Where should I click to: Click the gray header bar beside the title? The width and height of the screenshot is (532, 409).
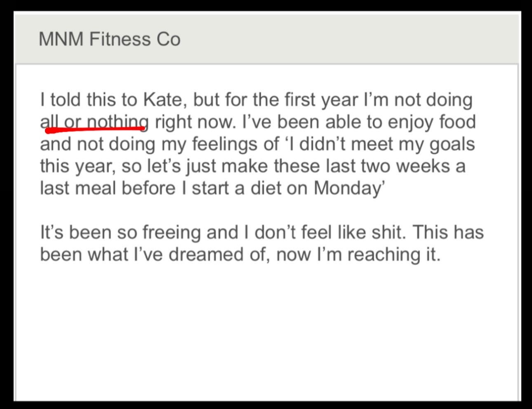point(351,39)
